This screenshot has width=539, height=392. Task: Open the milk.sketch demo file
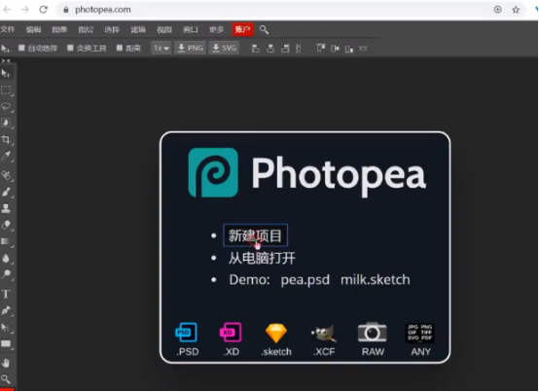click(x=376, y=280)
